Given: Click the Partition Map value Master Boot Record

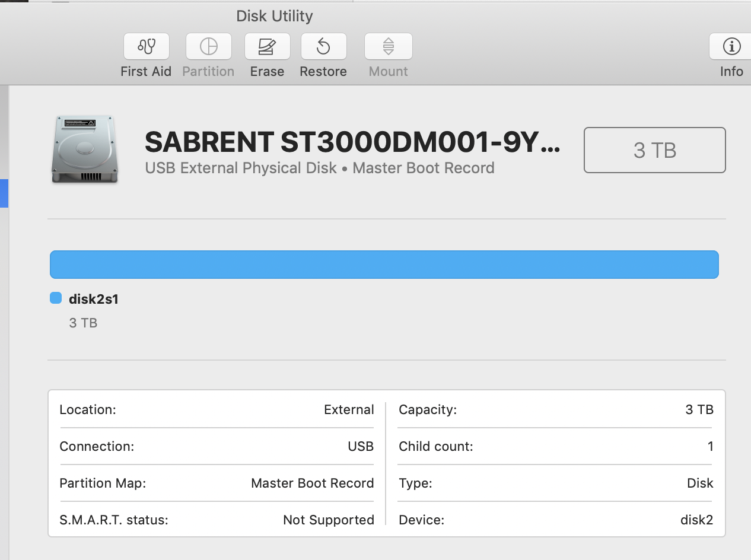Looking at the screenshot, I should pos(313,483).
